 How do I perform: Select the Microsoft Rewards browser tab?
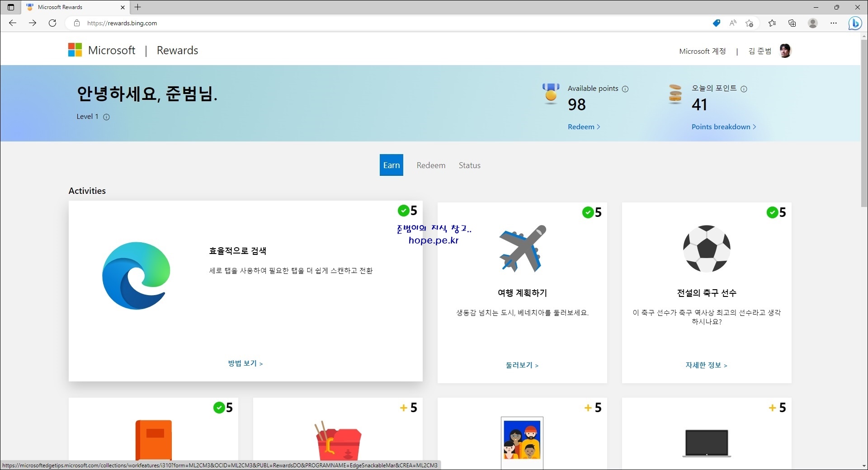pyautogui.click(x=76, y=7)
